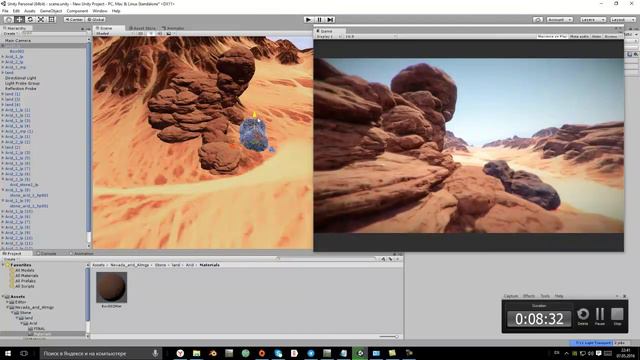Adjust the Project icon size slider
640x360 pixels.
click(x=389, y=337)
